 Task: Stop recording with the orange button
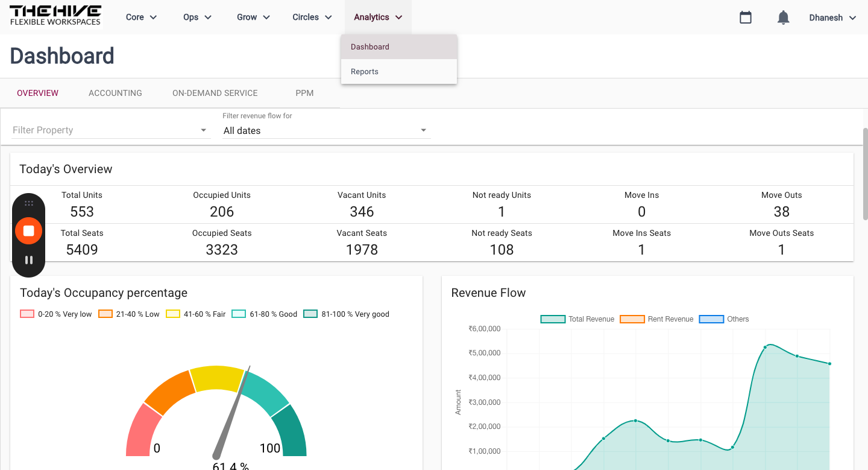pos(28,230)
